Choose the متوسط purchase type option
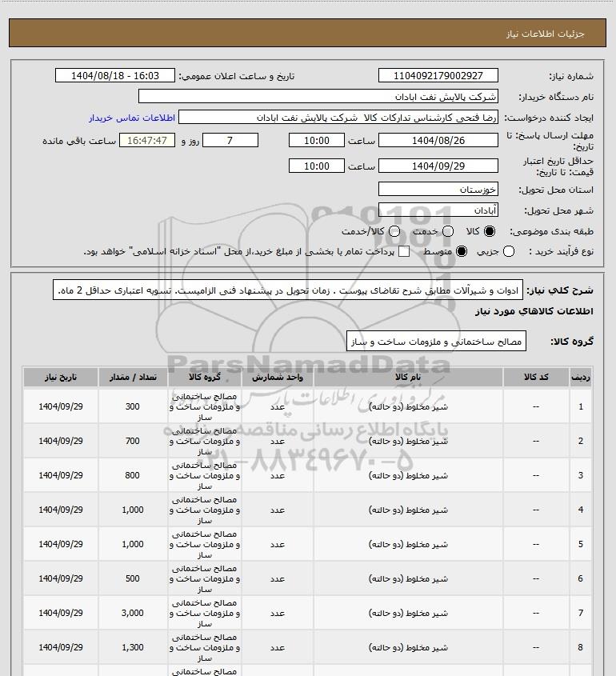This screenshot has height=676, width=616. tap(462, 251)
